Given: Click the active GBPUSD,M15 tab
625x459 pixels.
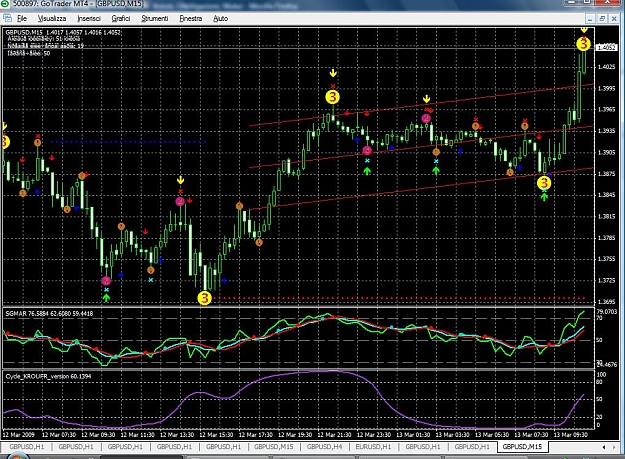Looking at the screenshot, I should point(522,447).
